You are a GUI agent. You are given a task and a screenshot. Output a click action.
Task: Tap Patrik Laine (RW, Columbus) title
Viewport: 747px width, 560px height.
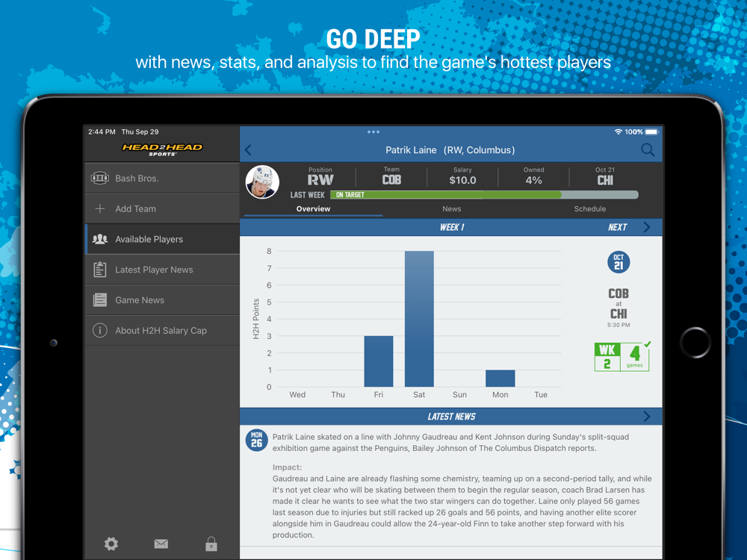point(450,150)
